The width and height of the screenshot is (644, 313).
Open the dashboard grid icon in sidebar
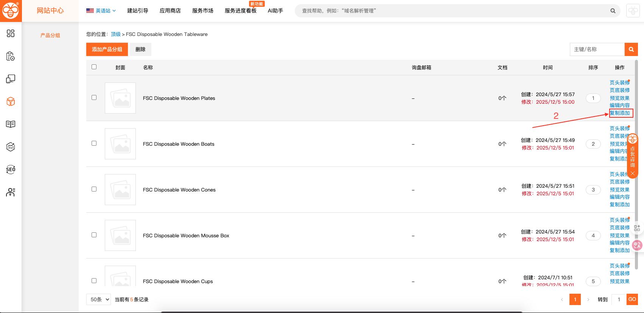11,33
